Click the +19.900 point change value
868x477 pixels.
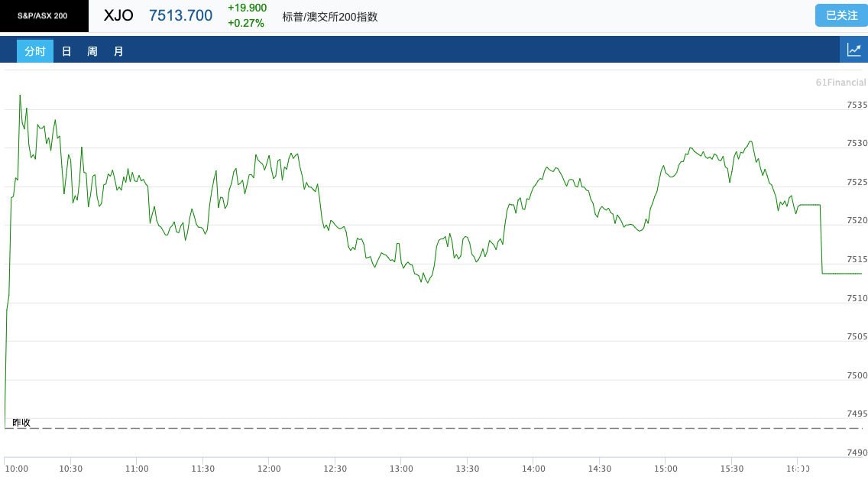pos(247,8)
